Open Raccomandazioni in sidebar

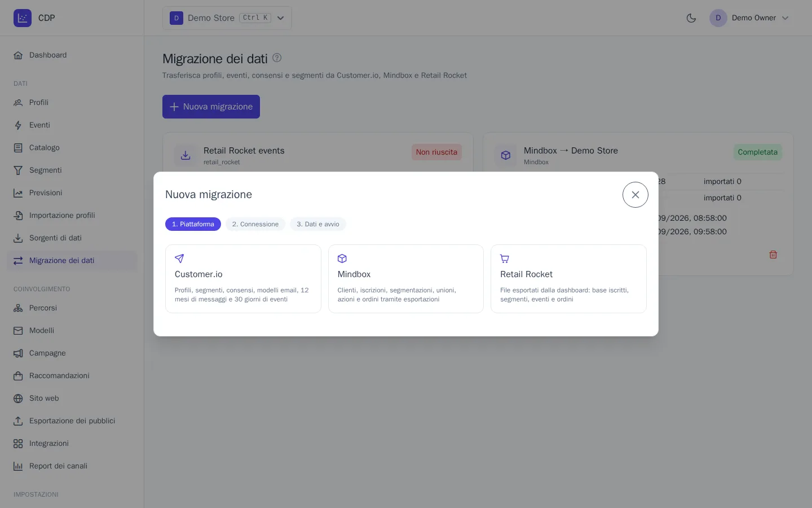72,376
